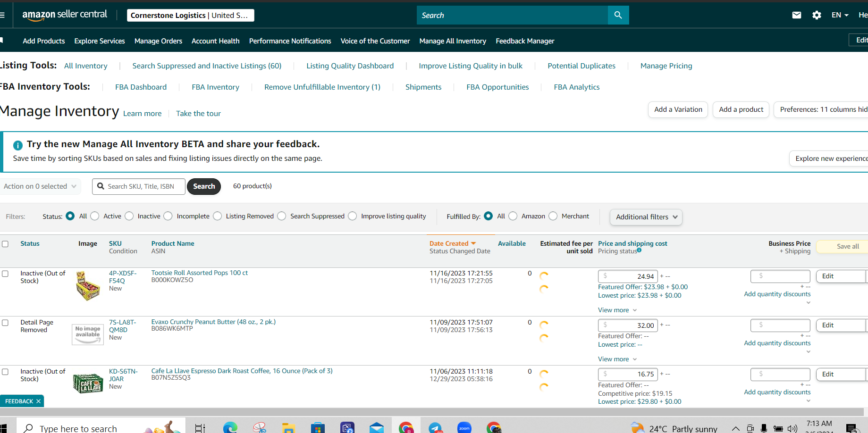Tick the select-all checkbox in table header
The height and width of the screenshot is (433, 868).
tap(5, 244)
